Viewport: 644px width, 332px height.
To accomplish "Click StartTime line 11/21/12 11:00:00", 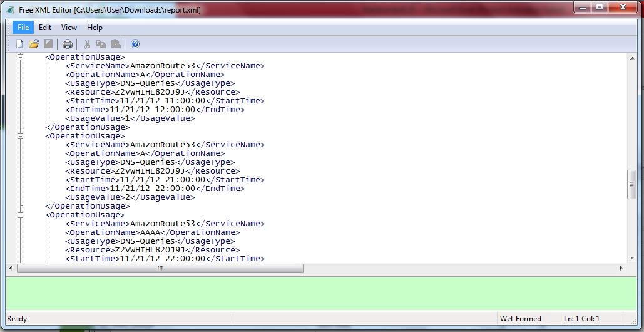I will click(165, 101).
